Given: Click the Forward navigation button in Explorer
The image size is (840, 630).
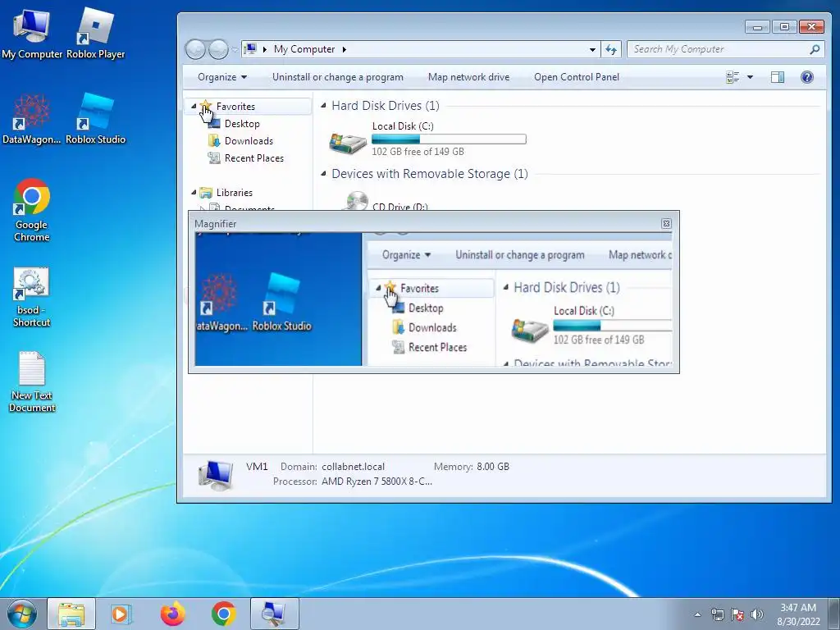Looking at the screenshot, I should (218, 50).
